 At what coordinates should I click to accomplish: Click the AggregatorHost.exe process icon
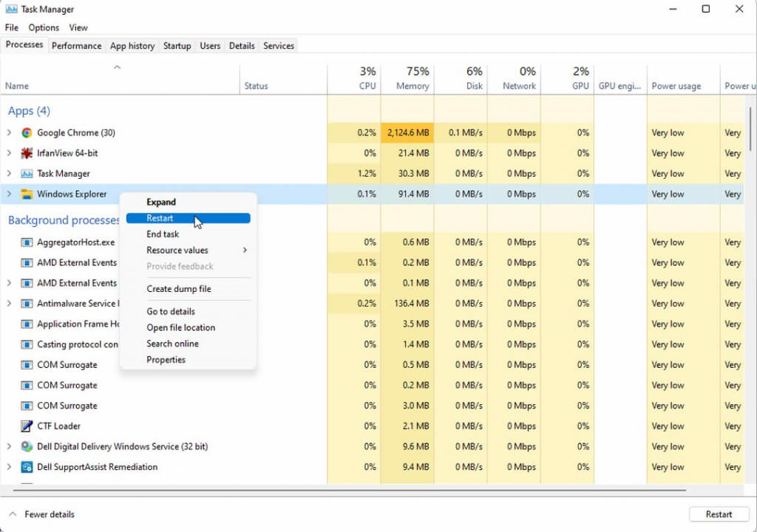click(x=27, y=242)
